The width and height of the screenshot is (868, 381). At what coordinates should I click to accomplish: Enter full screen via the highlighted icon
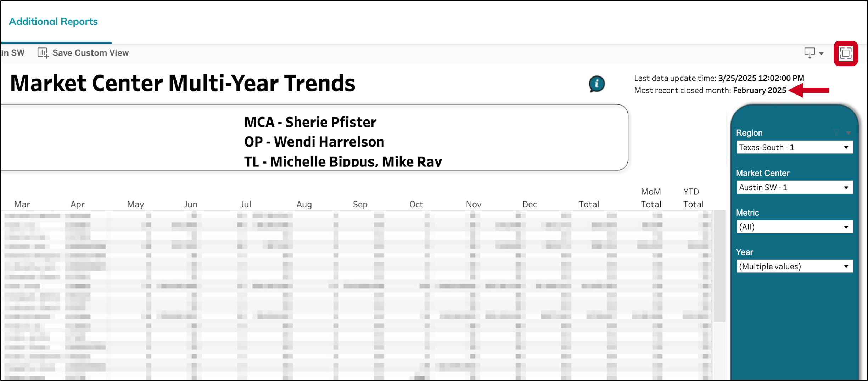pyautogui.click(x=846, y=53)
